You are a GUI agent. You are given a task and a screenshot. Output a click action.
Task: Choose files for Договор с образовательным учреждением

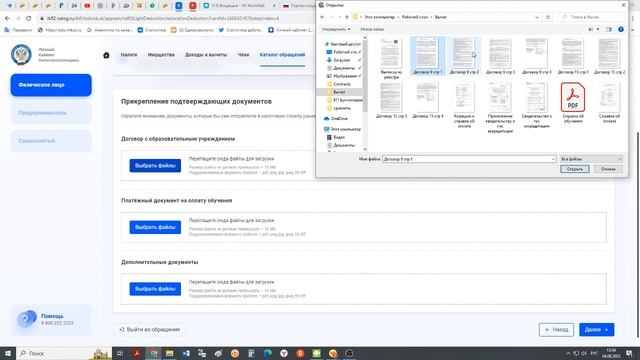click(x=155, y=166)
